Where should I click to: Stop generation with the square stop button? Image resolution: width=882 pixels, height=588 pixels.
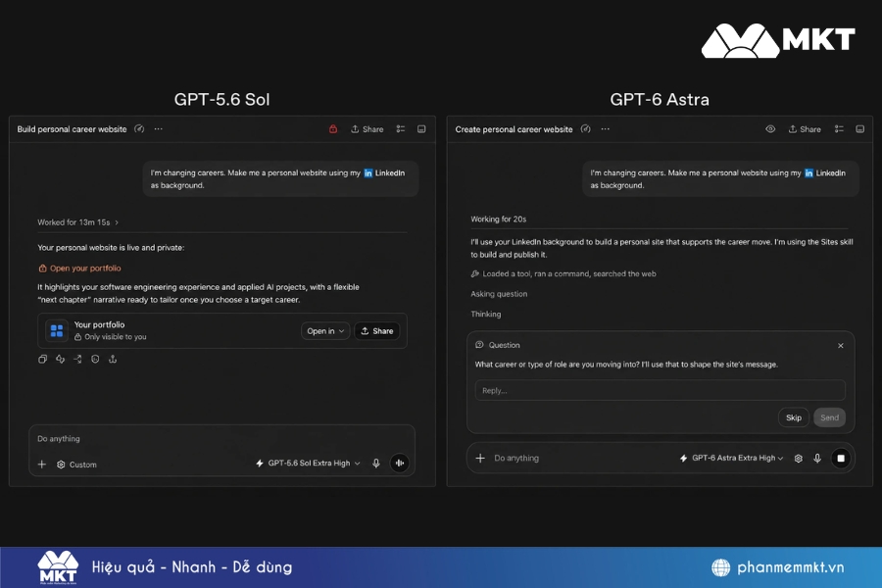click(841, 458)
